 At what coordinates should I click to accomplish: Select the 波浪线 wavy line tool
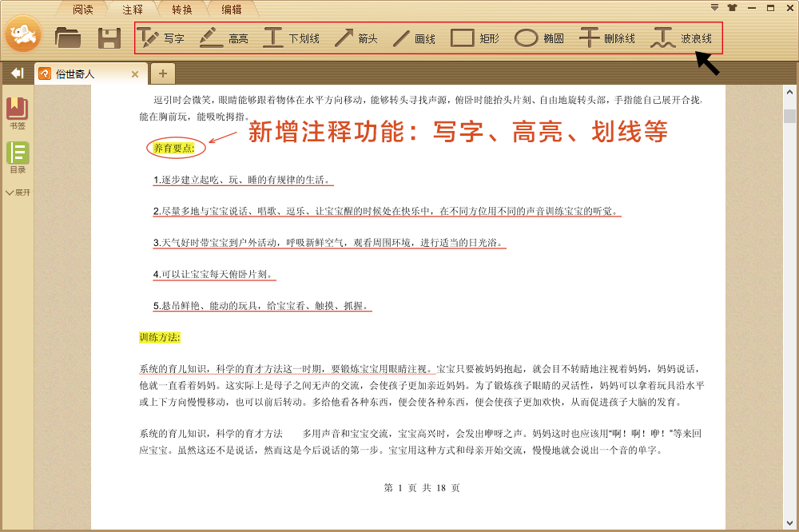tap(682, 38)
